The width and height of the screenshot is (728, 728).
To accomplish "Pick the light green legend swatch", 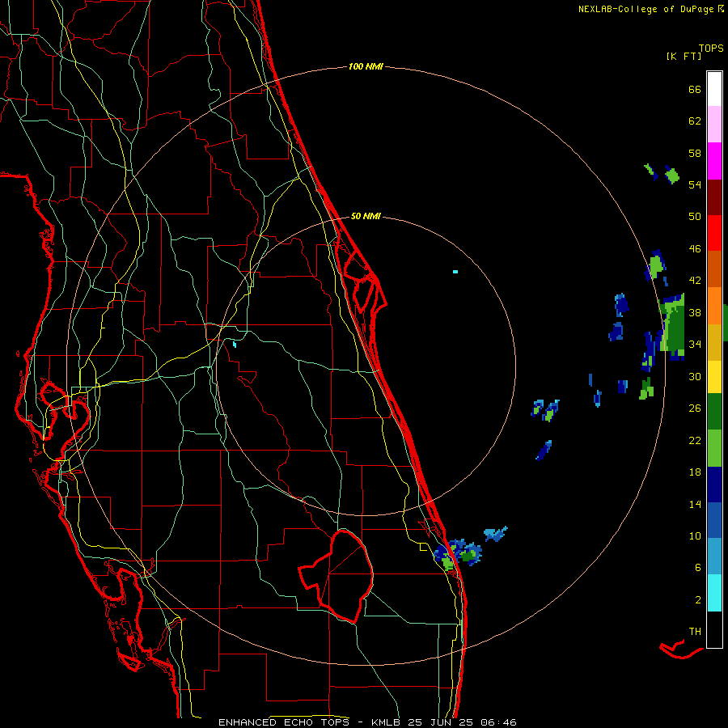I will (714, 448).
